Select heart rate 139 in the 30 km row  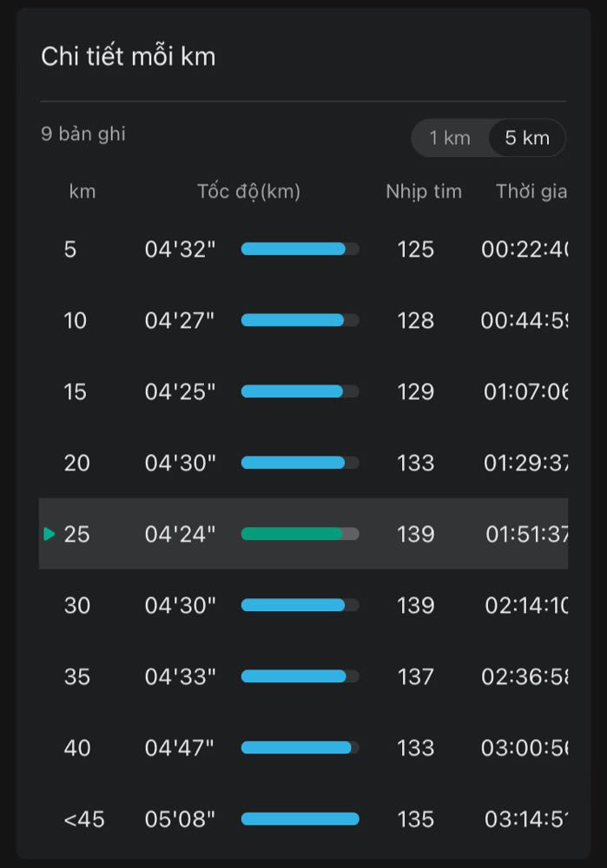point(415,605)
